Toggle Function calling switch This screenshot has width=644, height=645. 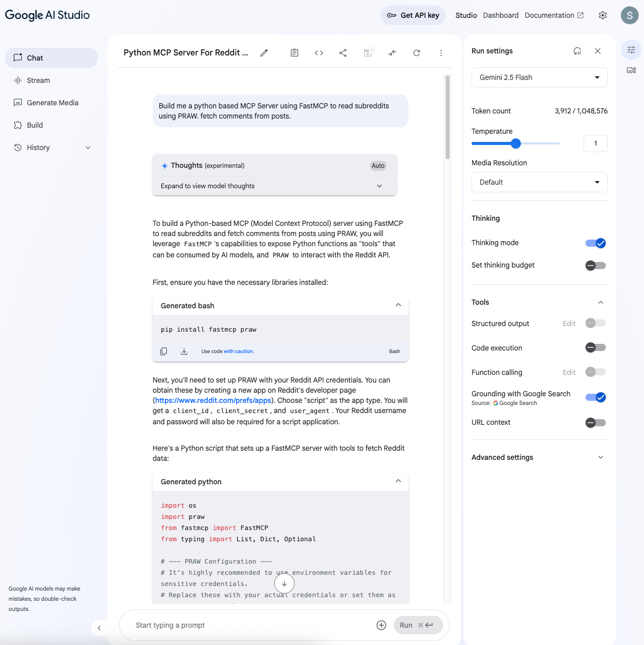click(x=596, y=372)
